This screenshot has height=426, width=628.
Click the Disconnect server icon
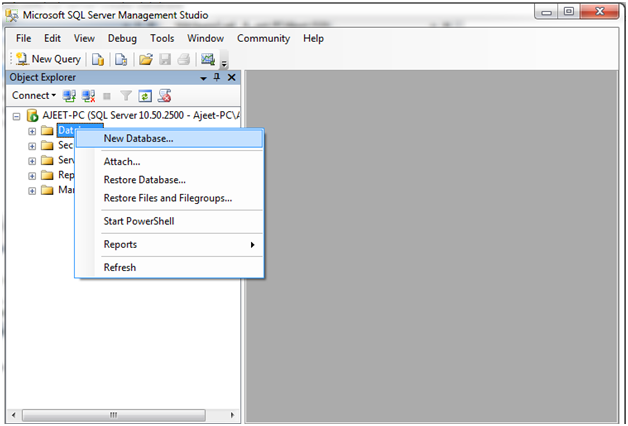pos(88,96)
